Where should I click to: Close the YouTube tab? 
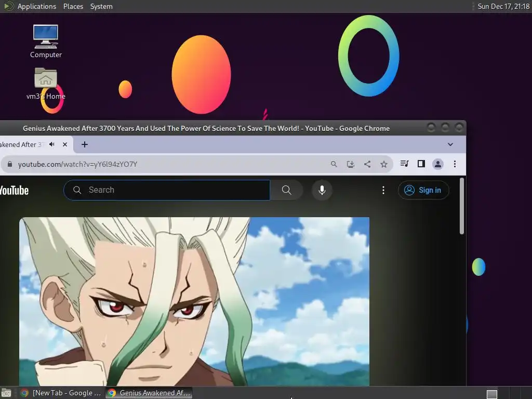coord(65,144)
